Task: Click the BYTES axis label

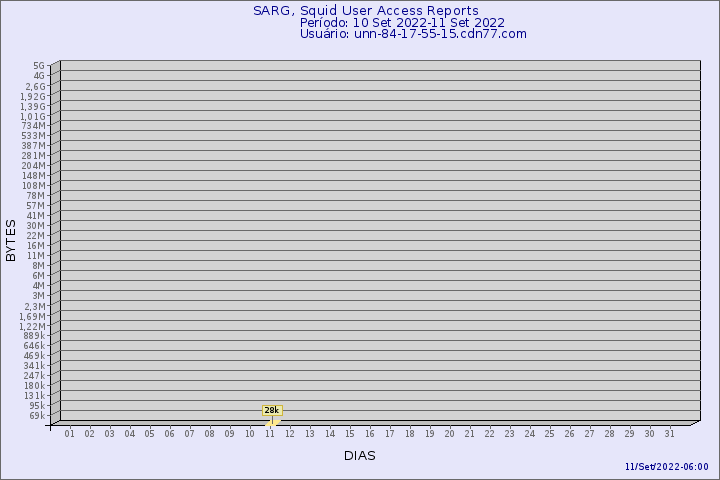Action: pos(11,241)
